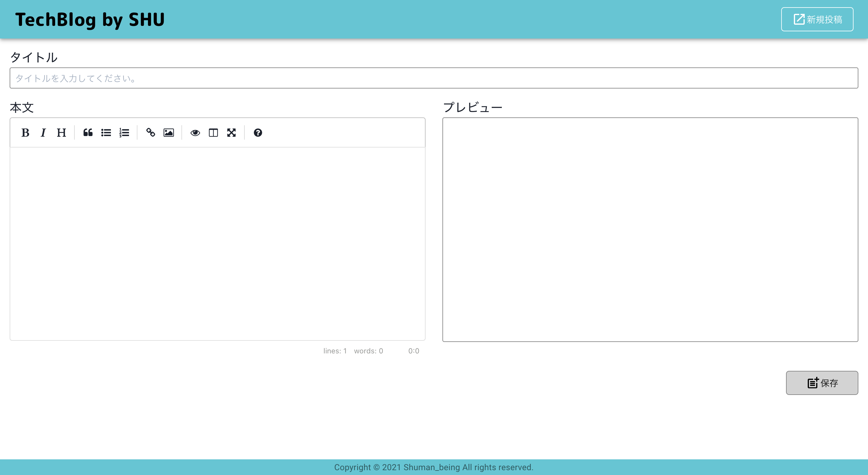Click the タイトル input field
Image resolution: width=868 pixels, height=475 pixels.
click(x=434, y=78)
